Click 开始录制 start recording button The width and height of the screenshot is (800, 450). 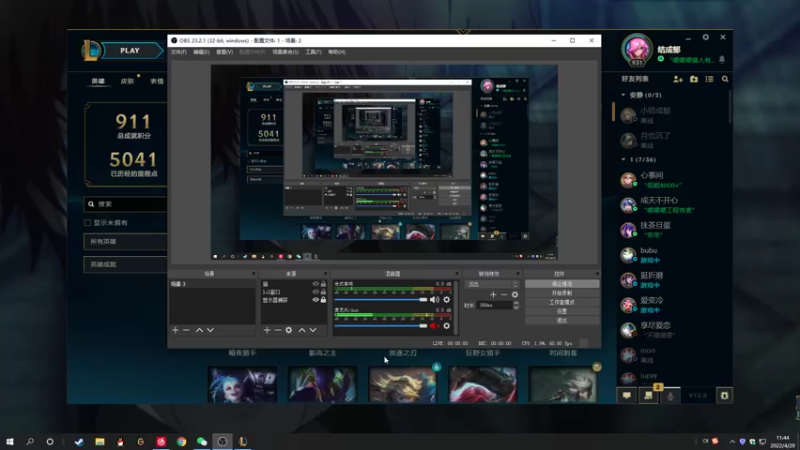click(x=562, y=293)
